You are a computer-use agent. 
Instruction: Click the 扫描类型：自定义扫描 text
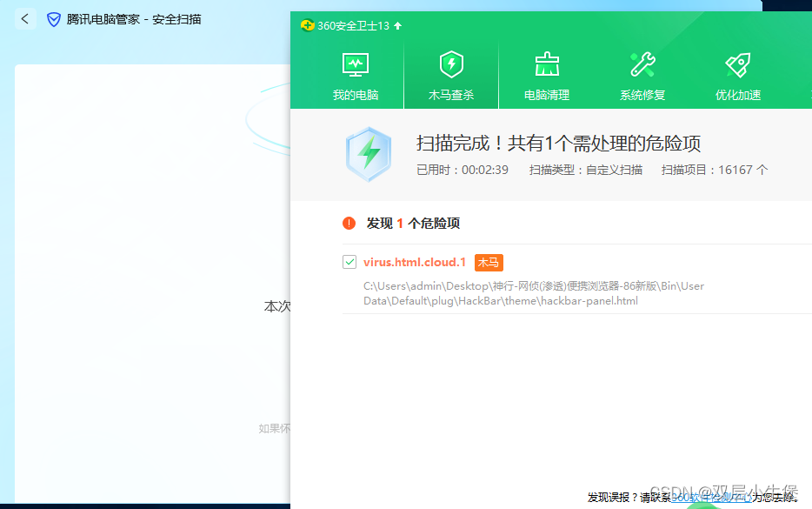click(x=586, y=170)
